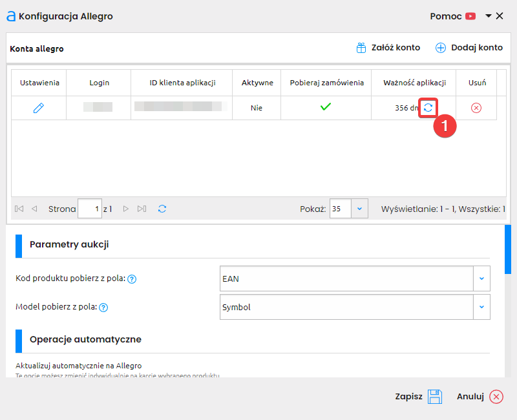Viewport: 517px width, 420px height.
Task: Click the Pokaż value field showing 35
Action: (341, 209)
